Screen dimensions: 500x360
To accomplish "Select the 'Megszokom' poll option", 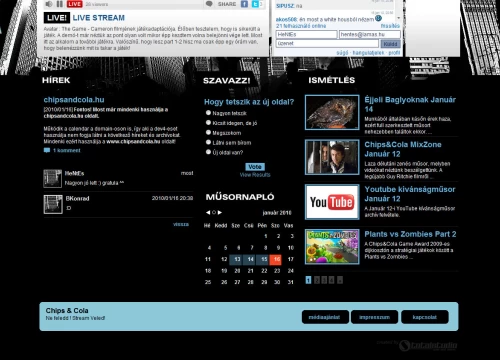I will pyautogui.click(x=208, y=132).
